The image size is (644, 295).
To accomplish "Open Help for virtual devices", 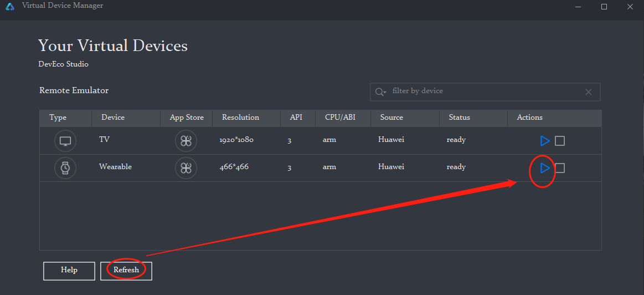I will (x=69, y=271).
